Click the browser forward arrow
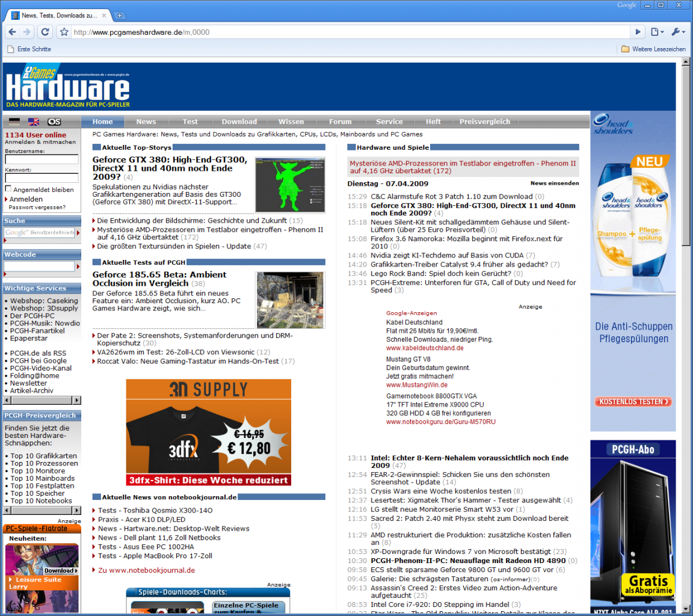 coord(27,32)
